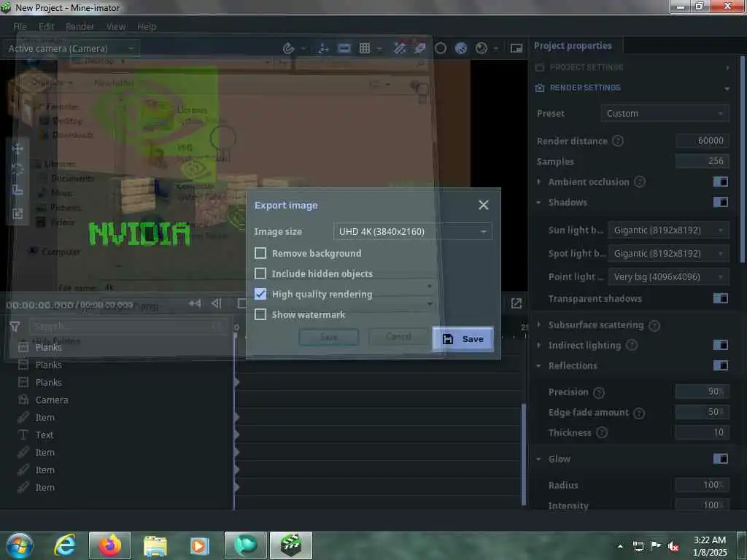Select the rotate tool on the left toolbar
This screenshot has height=560, width=747.
point(18,169)
